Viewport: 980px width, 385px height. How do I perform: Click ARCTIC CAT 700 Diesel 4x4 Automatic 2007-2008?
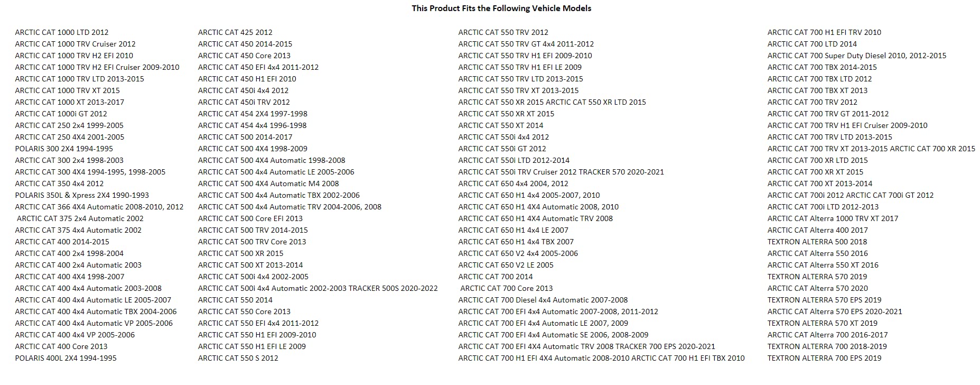[x=543, y=300]
